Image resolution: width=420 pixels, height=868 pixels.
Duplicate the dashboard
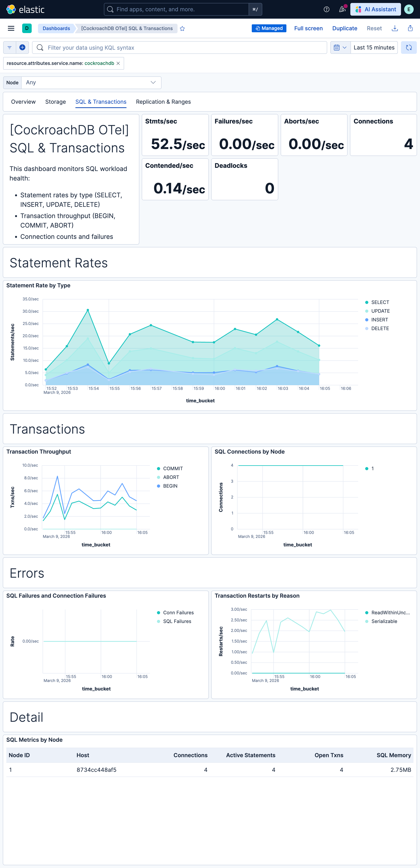click(x=345, y=28)
